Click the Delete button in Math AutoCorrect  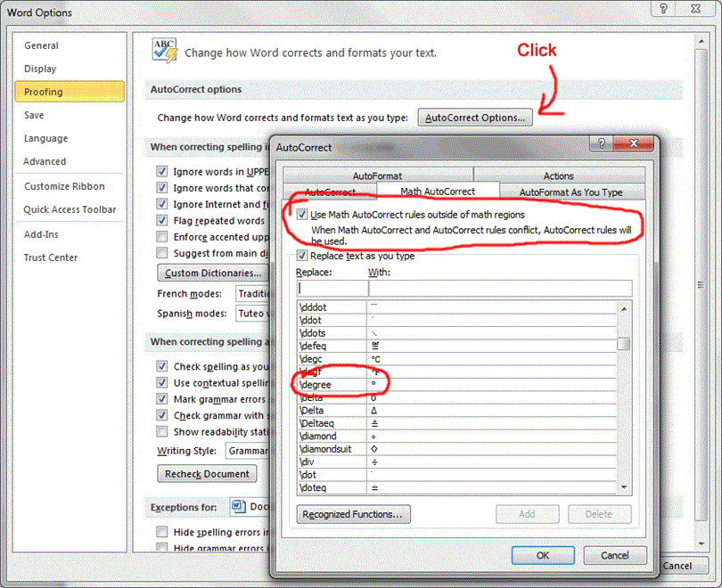click(x=599, y=514)
